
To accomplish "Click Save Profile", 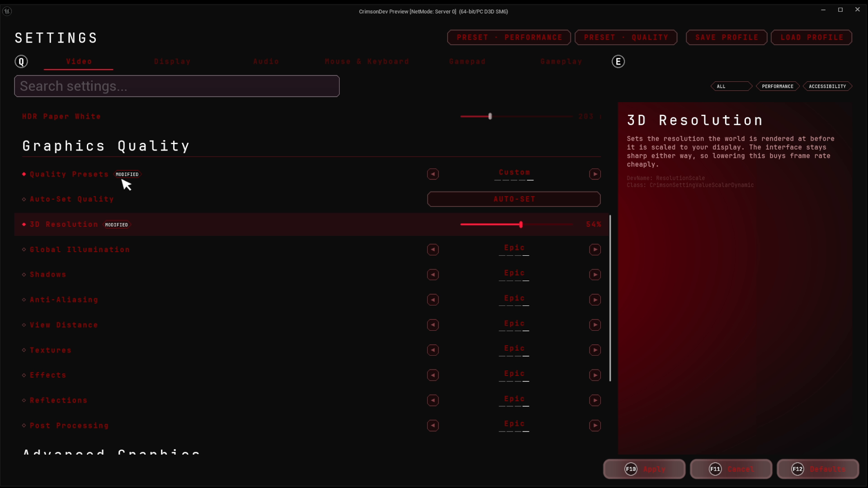I will coord(726,38).
